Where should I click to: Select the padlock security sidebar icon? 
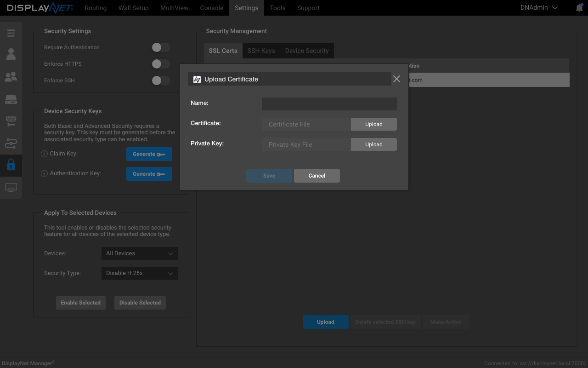click(11, 165)
